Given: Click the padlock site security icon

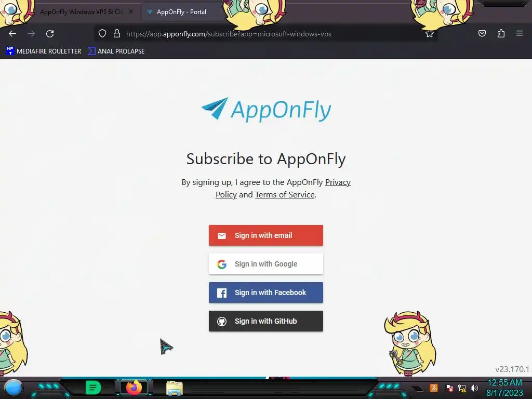Looking at the screenshot, I should 117,33.
